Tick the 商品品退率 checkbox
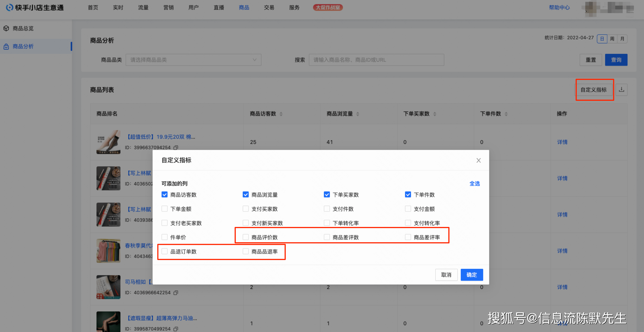This screenshot has height=332, width=644. click(x=246, y=251)
